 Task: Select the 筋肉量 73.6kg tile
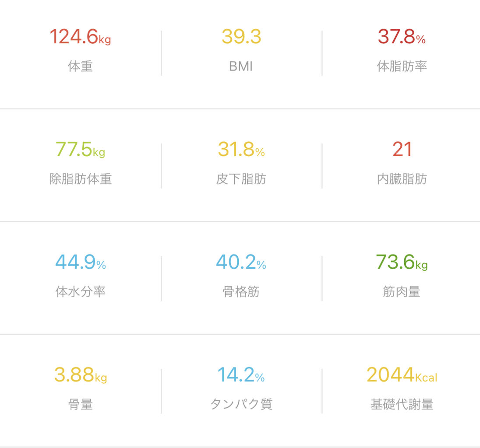(x=401, y=278)
